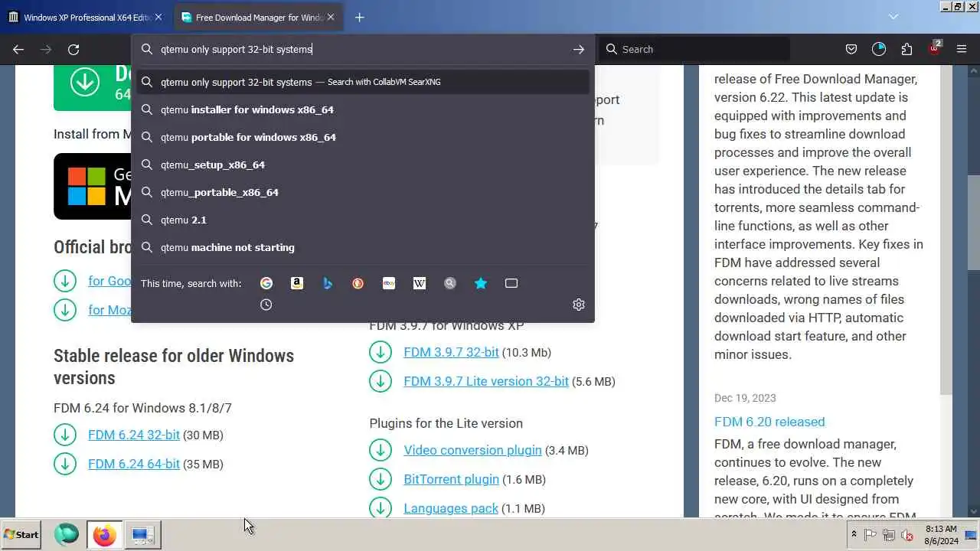Viewport: 980px width, 551px height.
Task: Download FDM 3.9.7 32-bit
Action: 451,352
